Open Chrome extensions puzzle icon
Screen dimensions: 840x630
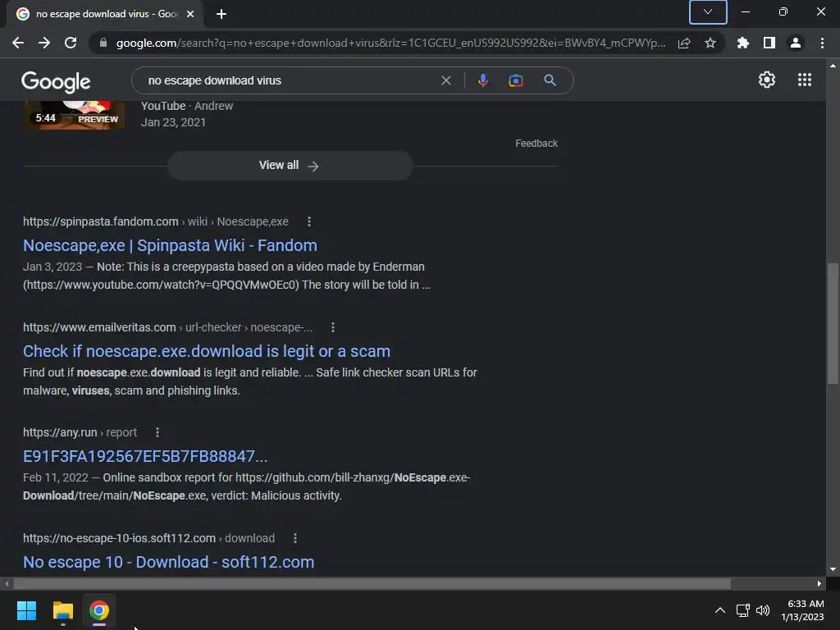pos(742,43)
